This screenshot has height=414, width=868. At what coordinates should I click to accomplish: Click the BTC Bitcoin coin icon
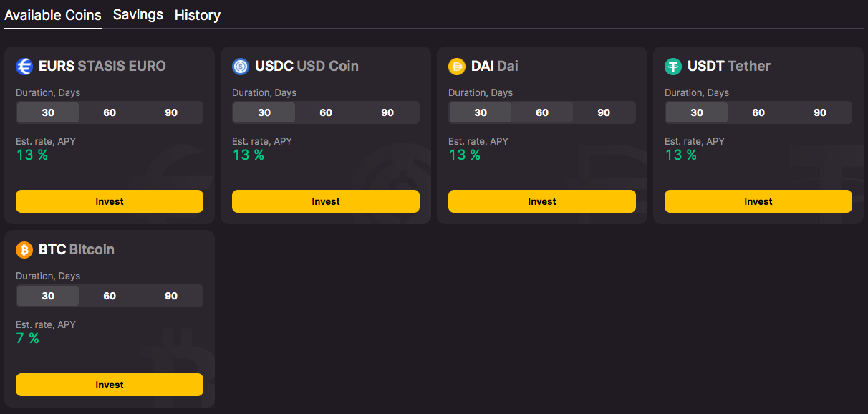pos(24,250)
